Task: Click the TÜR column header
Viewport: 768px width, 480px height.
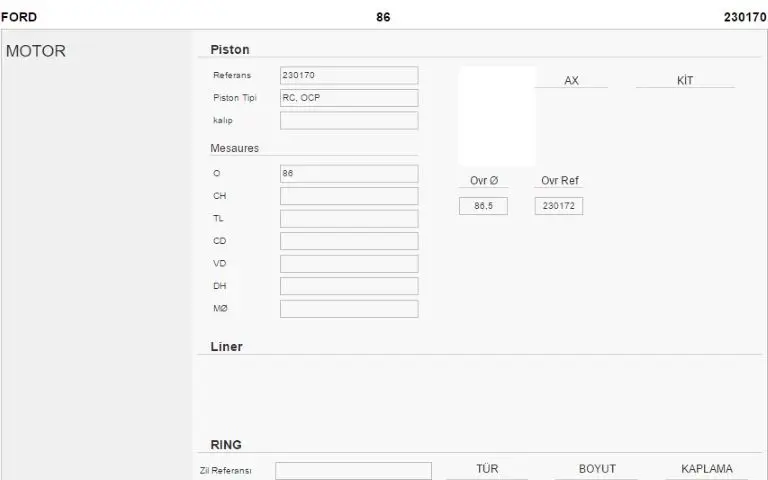Action: 487,469
